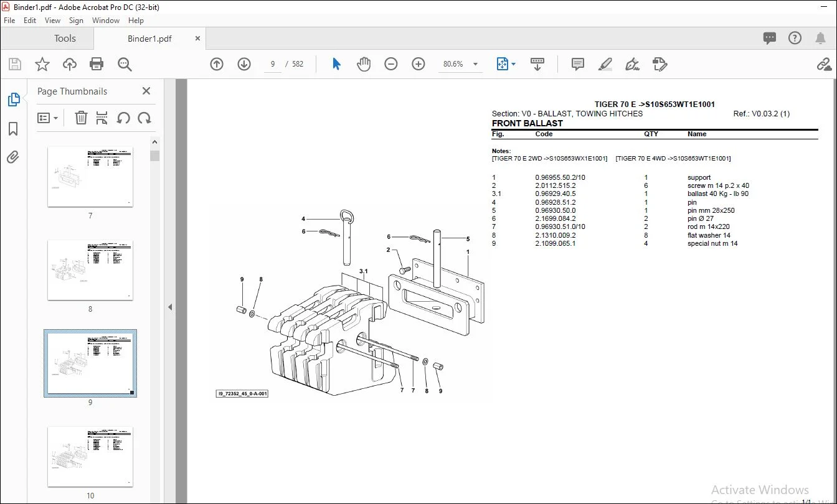Open the Sign menu
This screenshot has height=504, width=837.
(x=76, y=21)
